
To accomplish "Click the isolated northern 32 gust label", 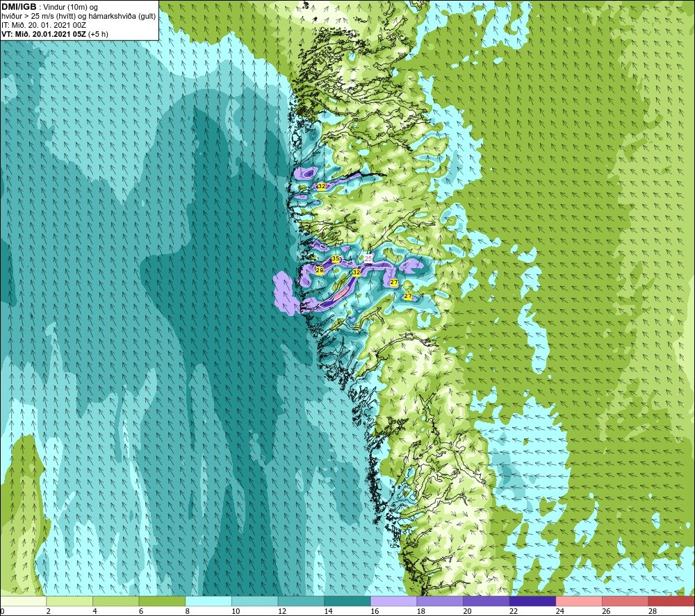I will click(322, 186).
